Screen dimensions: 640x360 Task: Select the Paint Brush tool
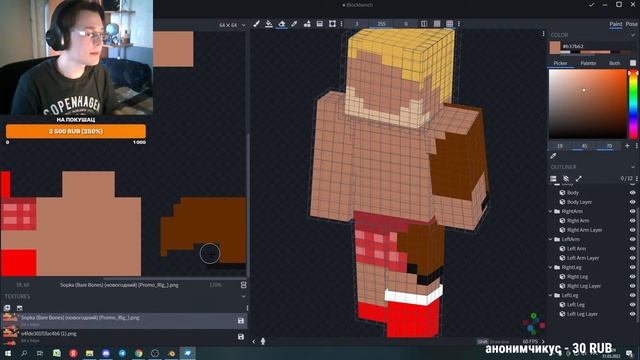(256, 24)
